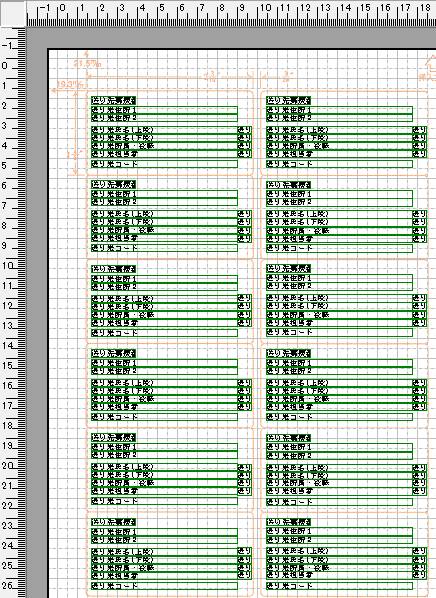Select the 送り先住所2 field in the top-right label

coord(339,118)
